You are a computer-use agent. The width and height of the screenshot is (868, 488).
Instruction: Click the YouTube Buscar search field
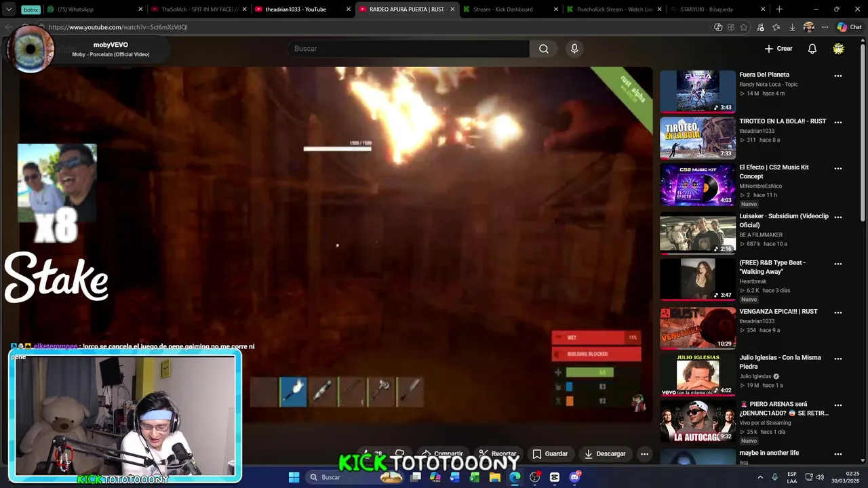(x=408, y=49)
